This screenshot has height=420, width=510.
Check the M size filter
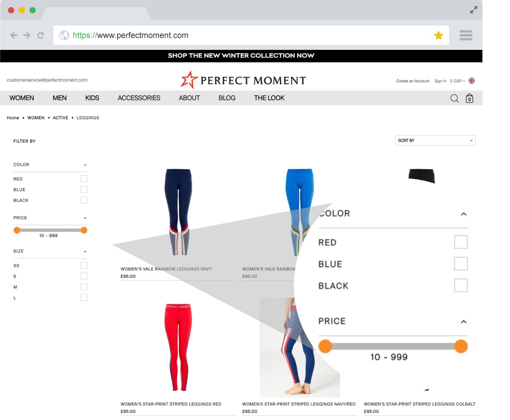click(84, 287)
